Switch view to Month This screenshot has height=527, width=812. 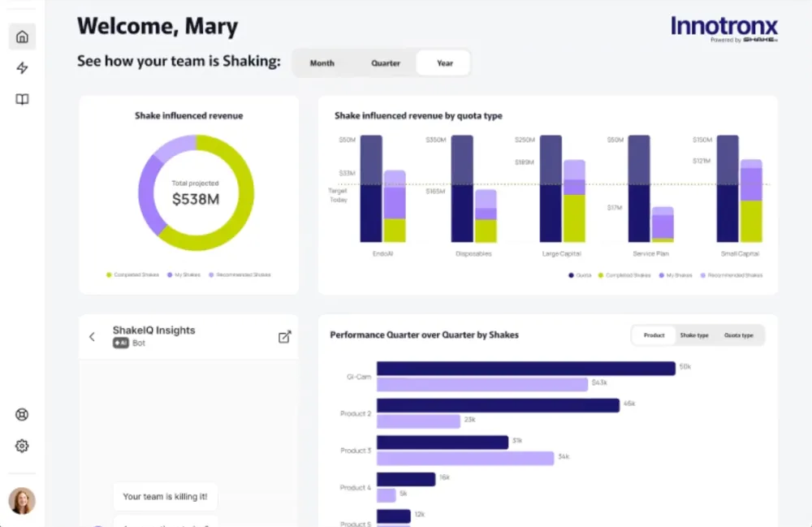322,63
